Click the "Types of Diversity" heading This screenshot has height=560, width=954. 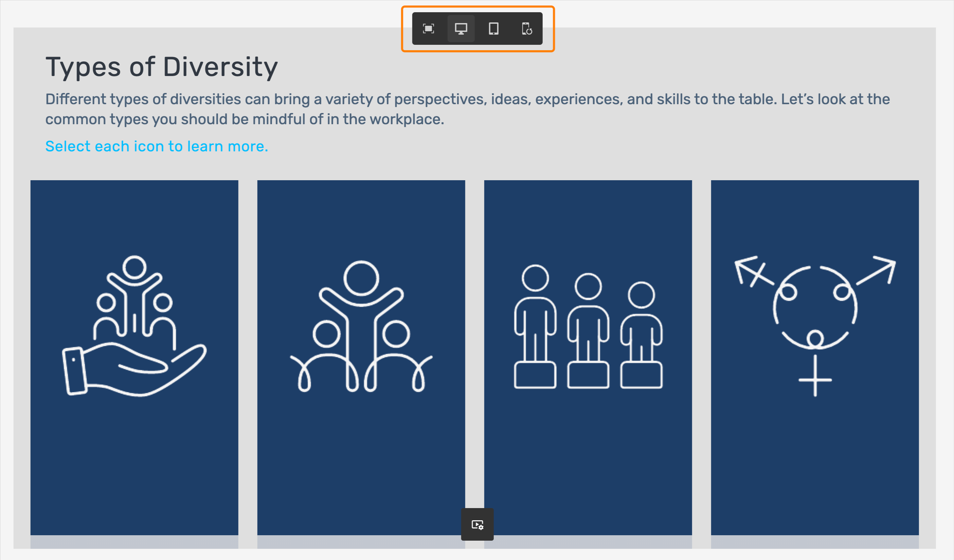162,67
